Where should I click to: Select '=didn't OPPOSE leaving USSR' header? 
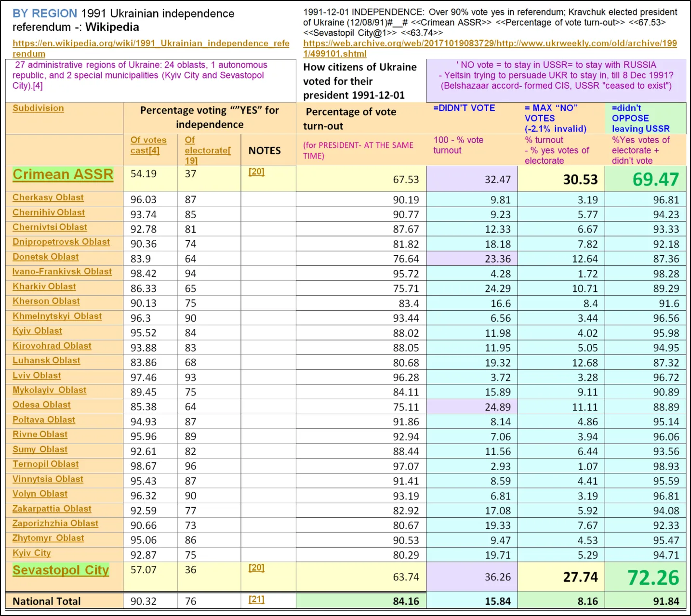point(640,118)
